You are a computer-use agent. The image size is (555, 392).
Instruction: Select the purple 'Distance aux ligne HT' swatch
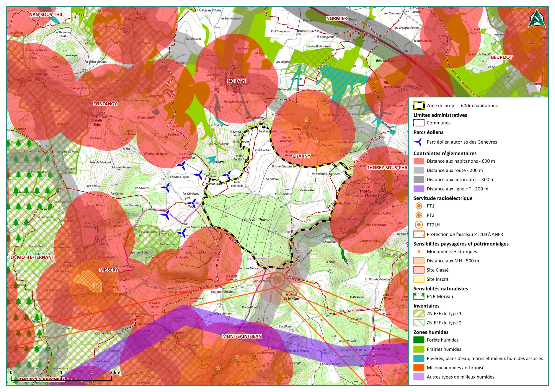point(419,189)
